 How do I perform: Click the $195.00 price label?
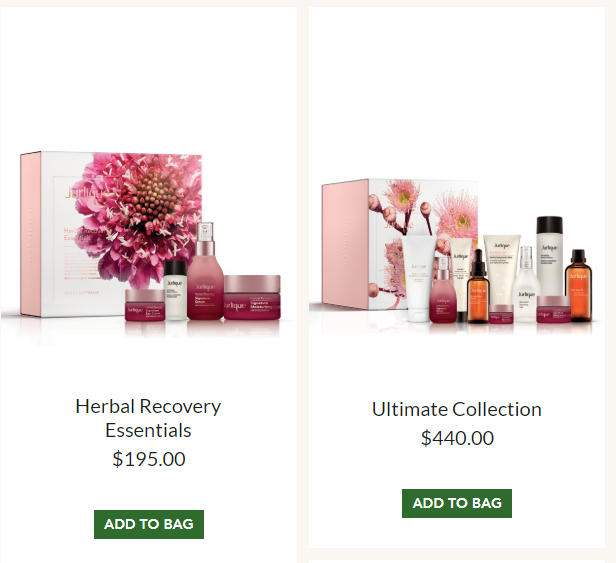(x=149, y=459)
